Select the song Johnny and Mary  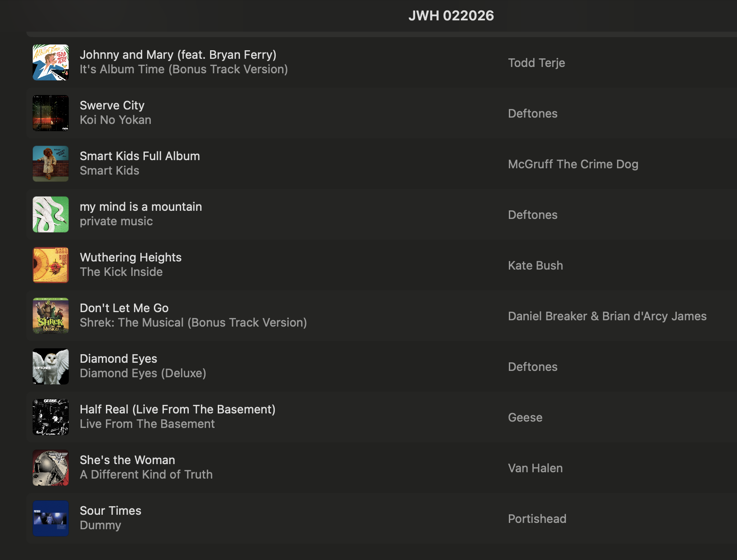point(178,55)
